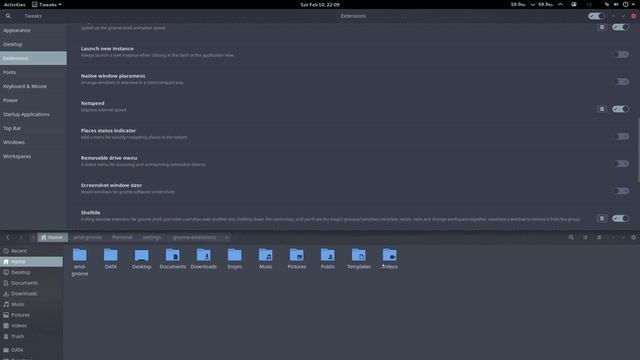The height and width of the screenshot is (360, 640).
Task: Click gnome-extensions breadcrumb in path bar
Action: (x=194, y=237)
